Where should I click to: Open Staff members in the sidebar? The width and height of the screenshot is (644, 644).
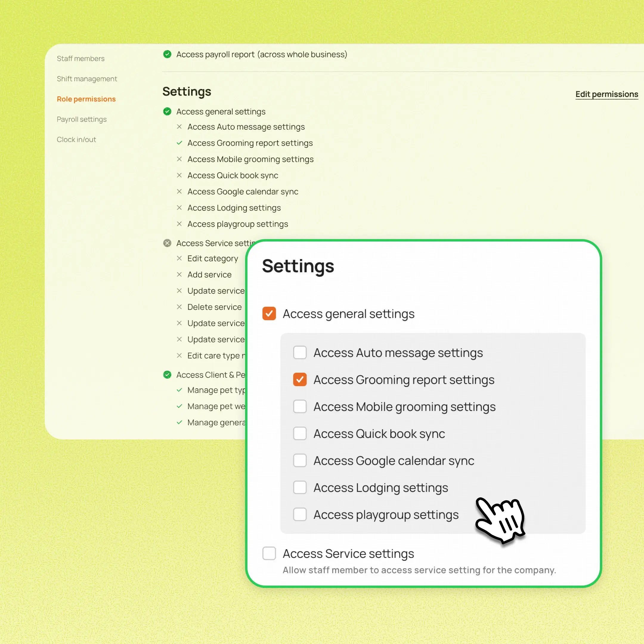[81, 59]
